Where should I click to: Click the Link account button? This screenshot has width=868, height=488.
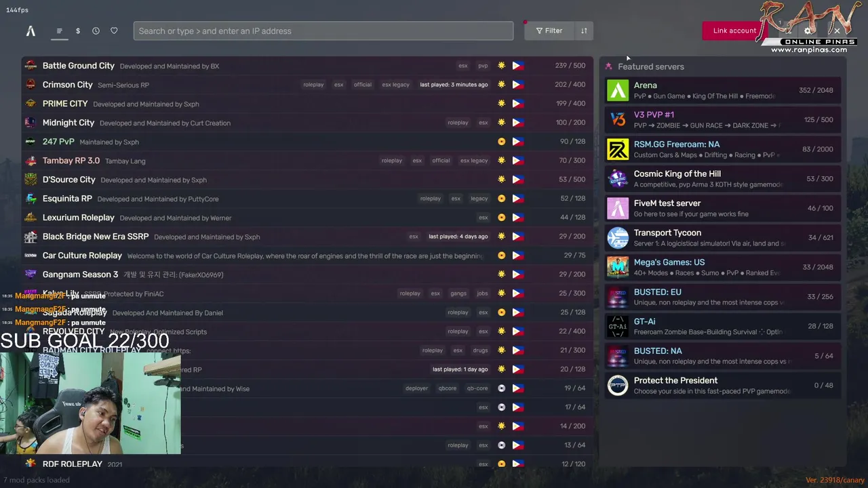point(734,30)
